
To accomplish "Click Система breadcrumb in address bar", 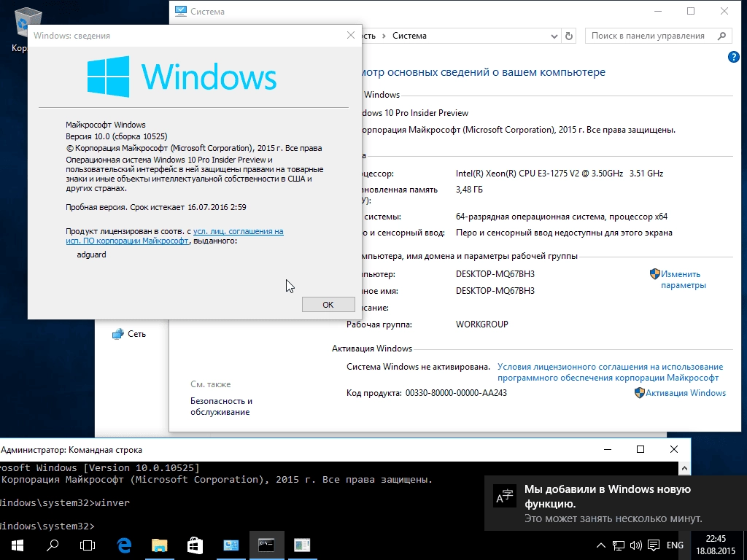I will tap(409, 36).
